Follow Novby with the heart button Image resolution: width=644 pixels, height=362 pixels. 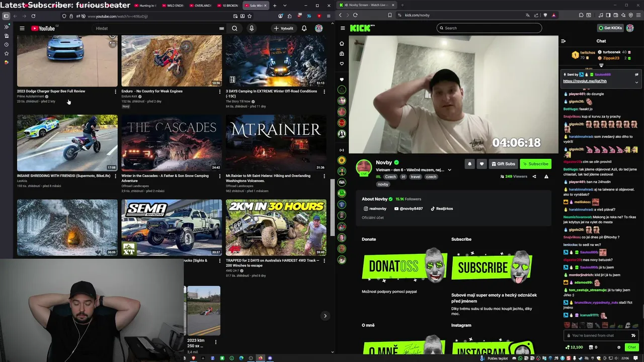coord(481,164)
